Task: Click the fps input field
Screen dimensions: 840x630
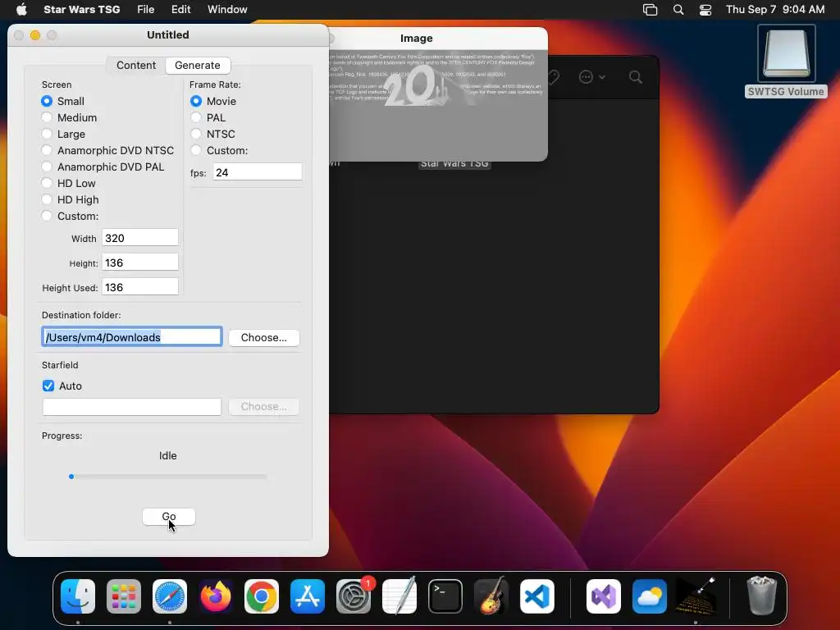Action: (x=257, y=172)
